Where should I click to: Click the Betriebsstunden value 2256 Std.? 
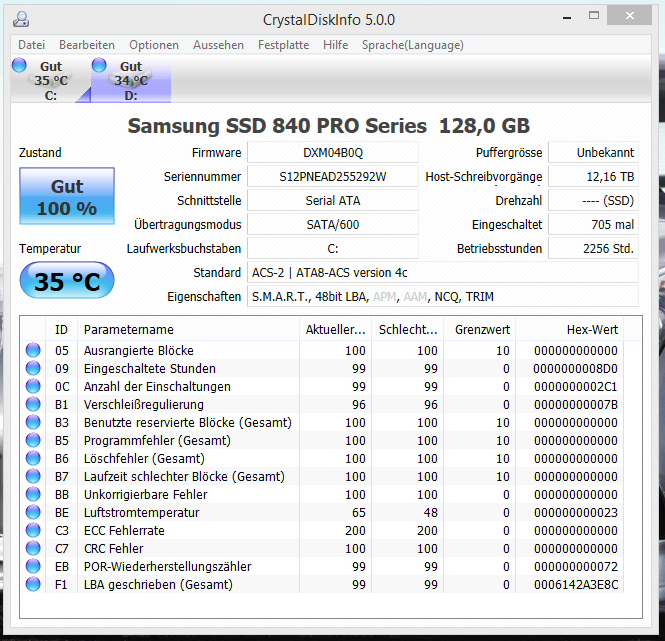click(x=593, y=249)
